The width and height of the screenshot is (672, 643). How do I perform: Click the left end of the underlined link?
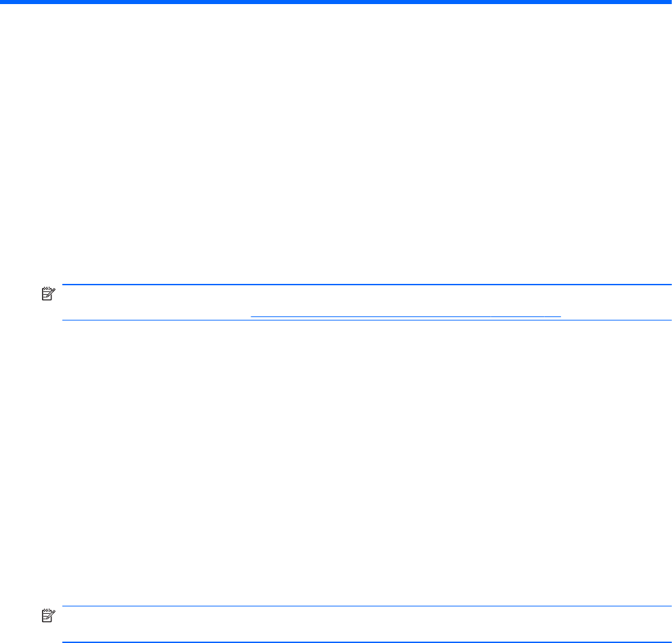tap(253, 316)
